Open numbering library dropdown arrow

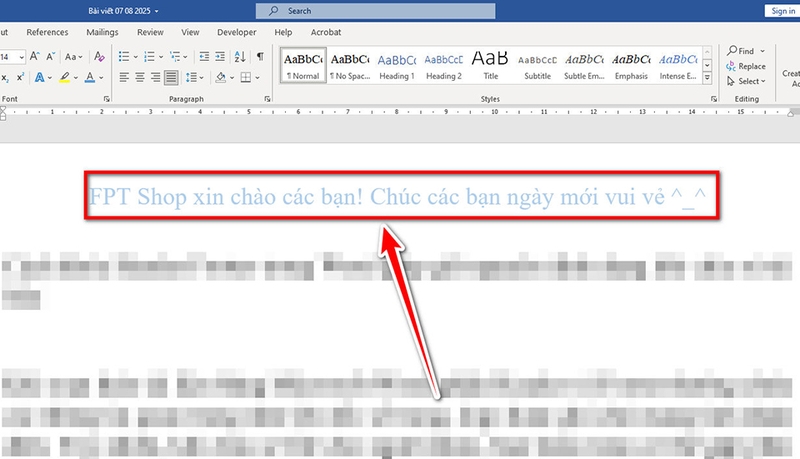click(x=161, y=57)
